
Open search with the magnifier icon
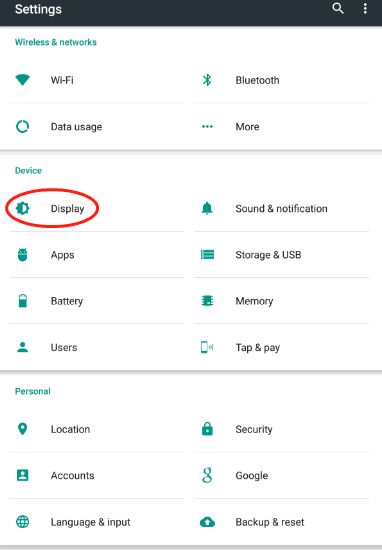coord(338,8)
